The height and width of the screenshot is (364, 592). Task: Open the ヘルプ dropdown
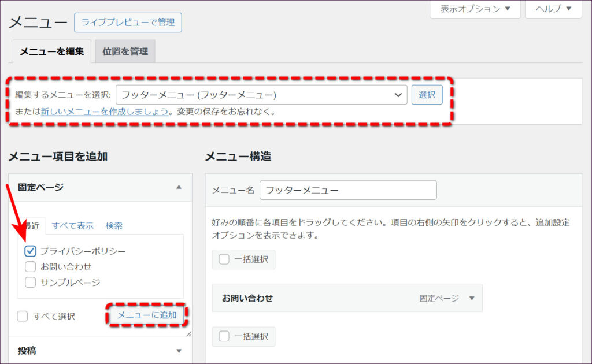[553, 9]
